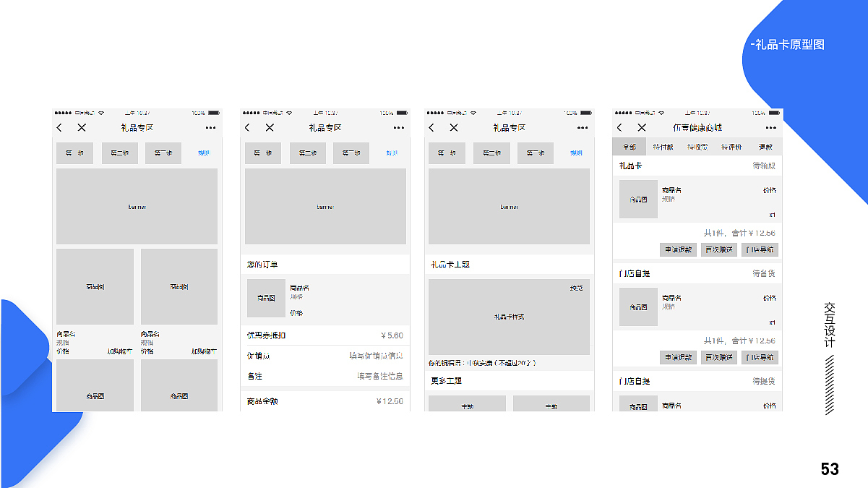The height and width of the screenshot is (488, 868).
Task: Click 待领取 status text
Action: coord(764,166)
